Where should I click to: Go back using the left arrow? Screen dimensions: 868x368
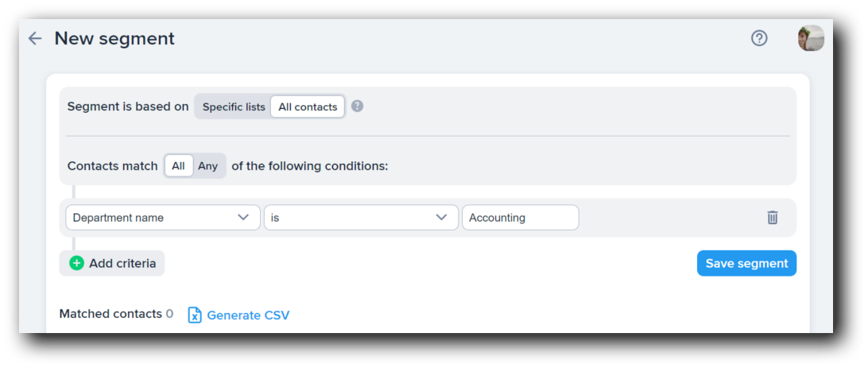(x=34, y=38)
